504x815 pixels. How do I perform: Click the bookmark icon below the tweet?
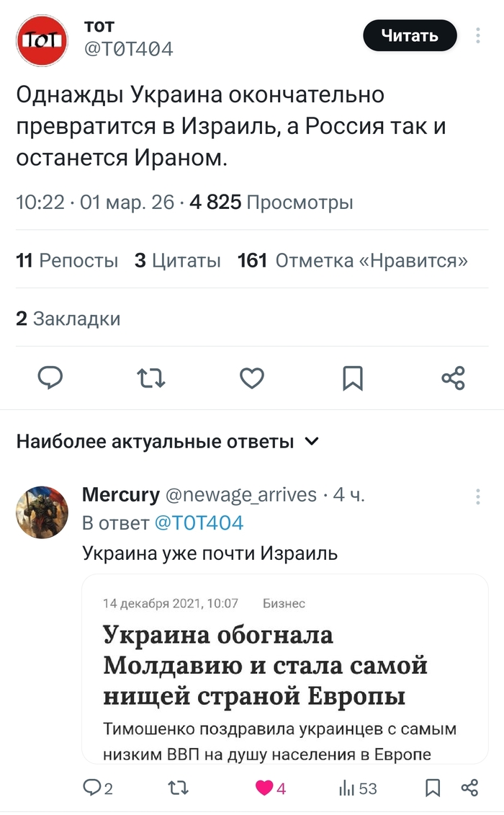click(x=353, y=377)
